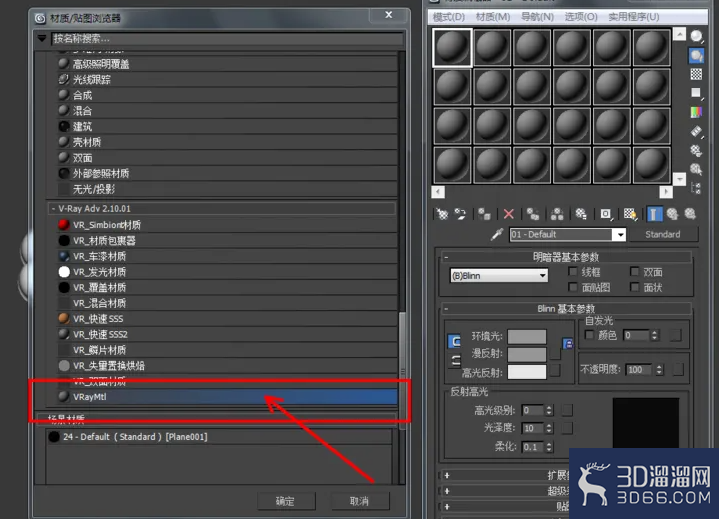Click the Put to Library icon
Image resolution: width=719 pixels, height=519 pixels.
tap(581, 214)
